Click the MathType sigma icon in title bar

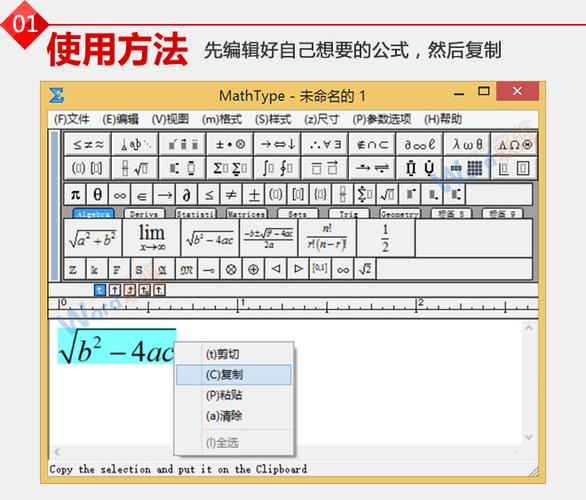57,95
